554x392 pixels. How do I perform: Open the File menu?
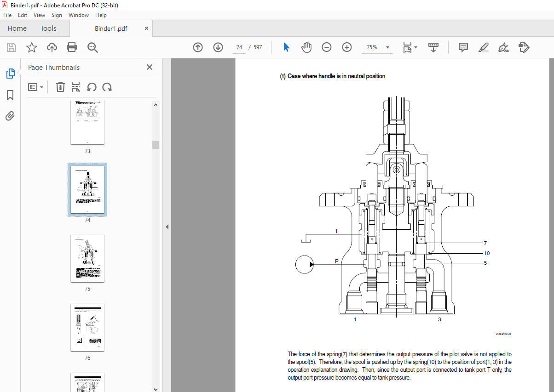pos(7,15)
